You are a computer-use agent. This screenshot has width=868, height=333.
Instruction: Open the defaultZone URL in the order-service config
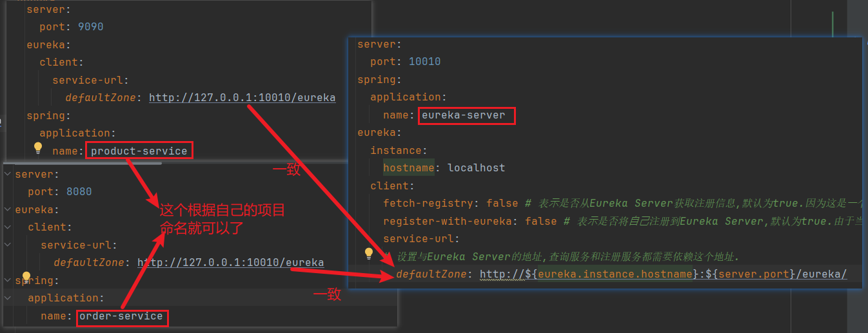(x=230, y=263)
